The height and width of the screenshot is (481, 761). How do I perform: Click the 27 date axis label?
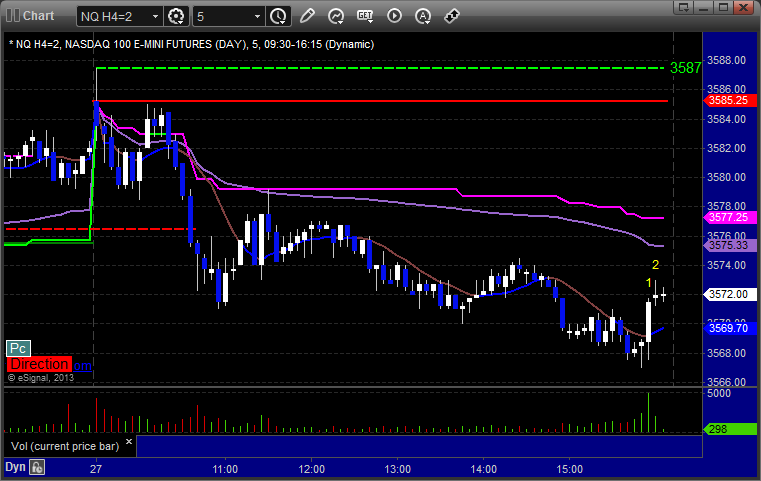(x=96, y=469)
